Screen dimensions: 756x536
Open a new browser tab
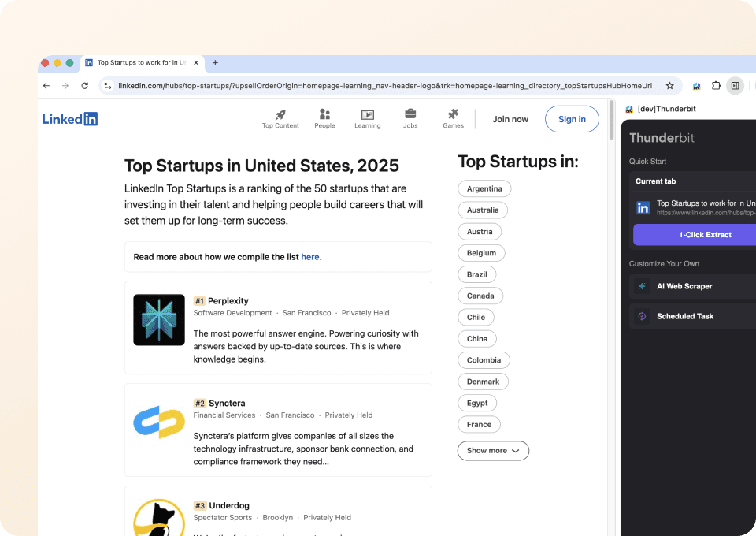[x=215, y=63]
